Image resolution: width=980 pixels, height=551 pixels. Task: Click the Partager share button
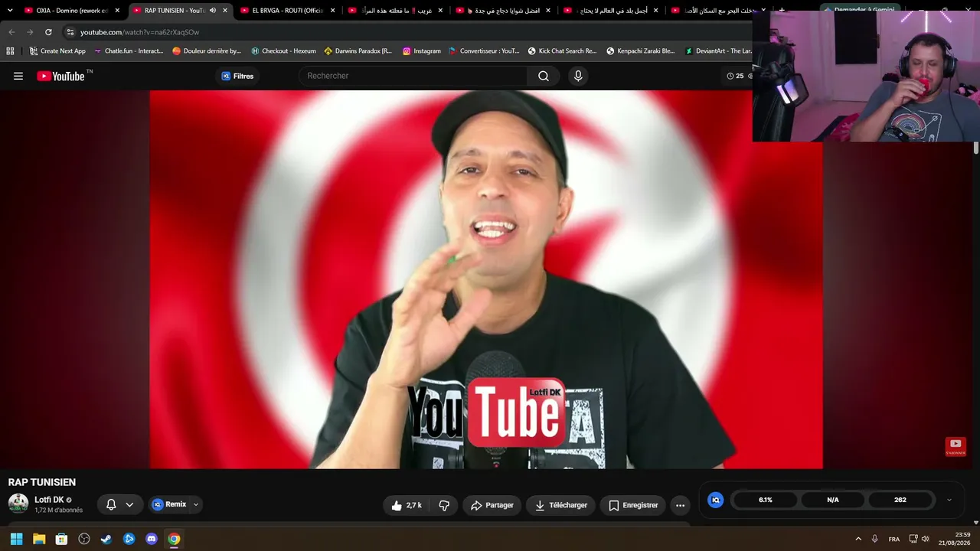coord(492,505)
